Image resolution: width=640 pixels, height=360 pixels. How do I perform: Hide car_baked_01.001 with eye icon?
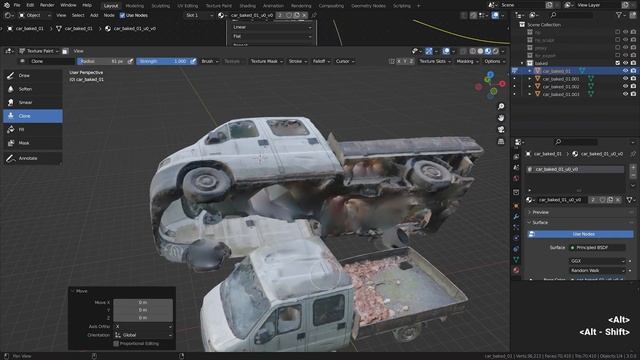point(625,79)
